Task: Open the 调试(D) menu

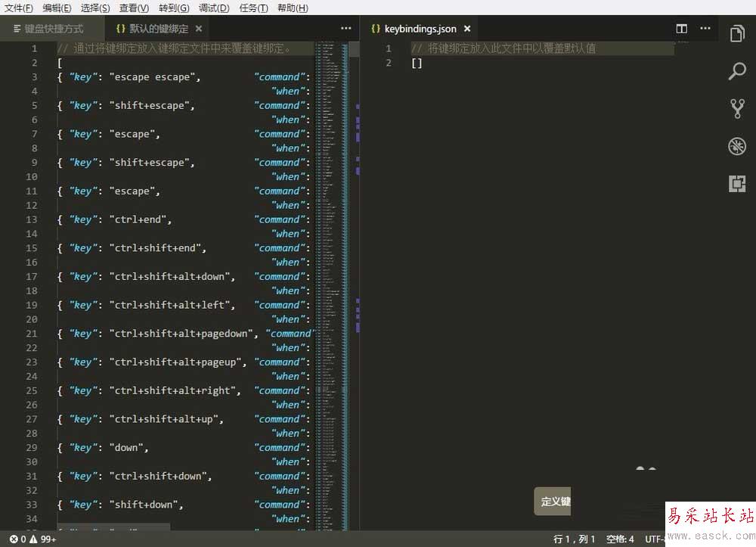Action: (x=214, y=8)
